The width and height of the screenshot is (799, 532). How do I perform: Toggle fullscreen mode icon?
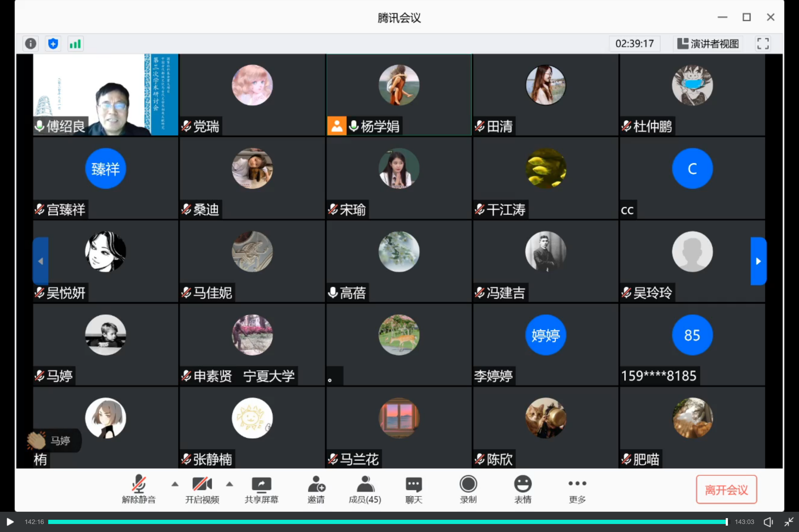coord(763,44)
